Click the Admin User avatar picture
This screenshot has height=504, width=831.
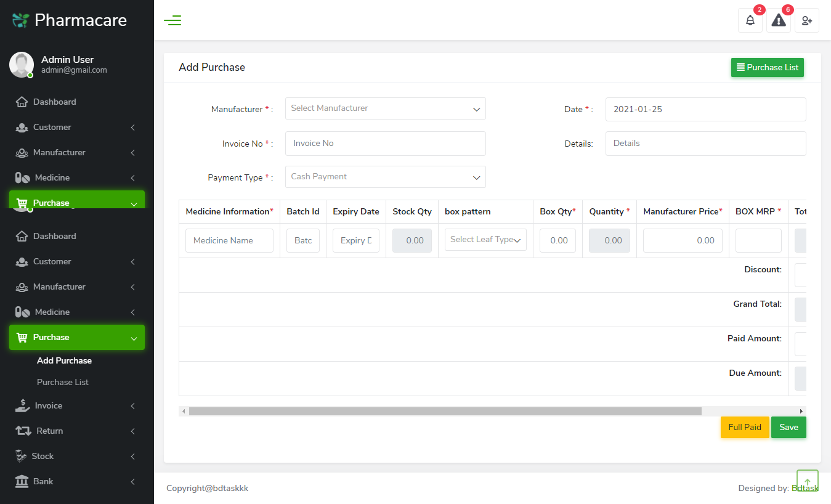tap(22, 65)
